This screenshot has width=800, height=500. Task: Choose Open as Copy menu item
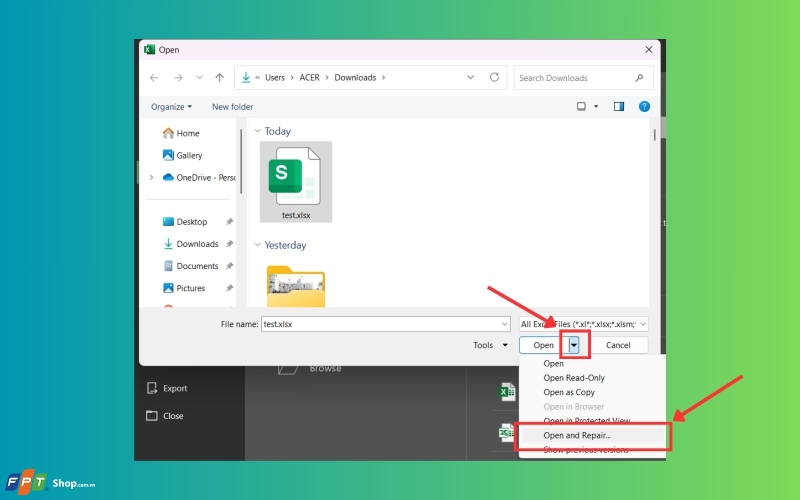[x=569, y=392]
